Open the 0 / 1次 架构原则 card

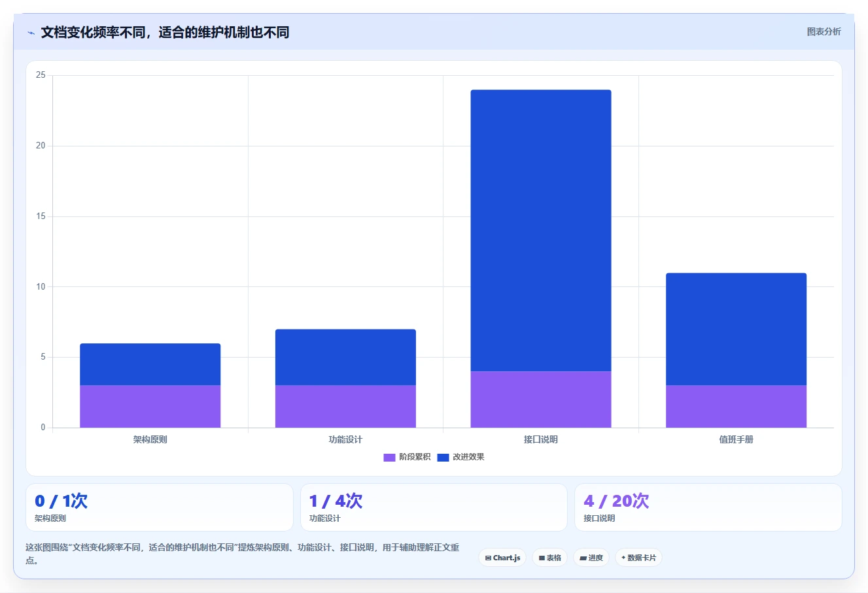click(160, 507)
